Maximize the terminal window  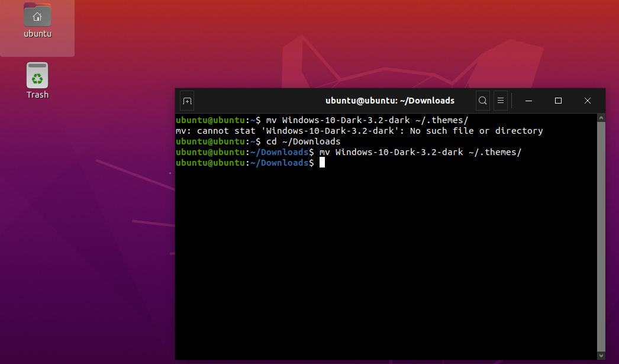click(558, 101)
